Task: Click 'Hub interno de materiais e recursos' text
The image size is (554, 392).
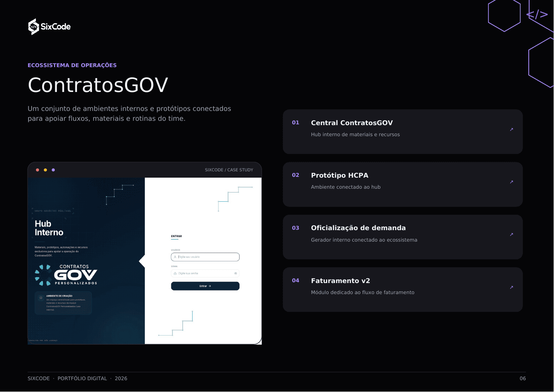Action: point(356,135)
